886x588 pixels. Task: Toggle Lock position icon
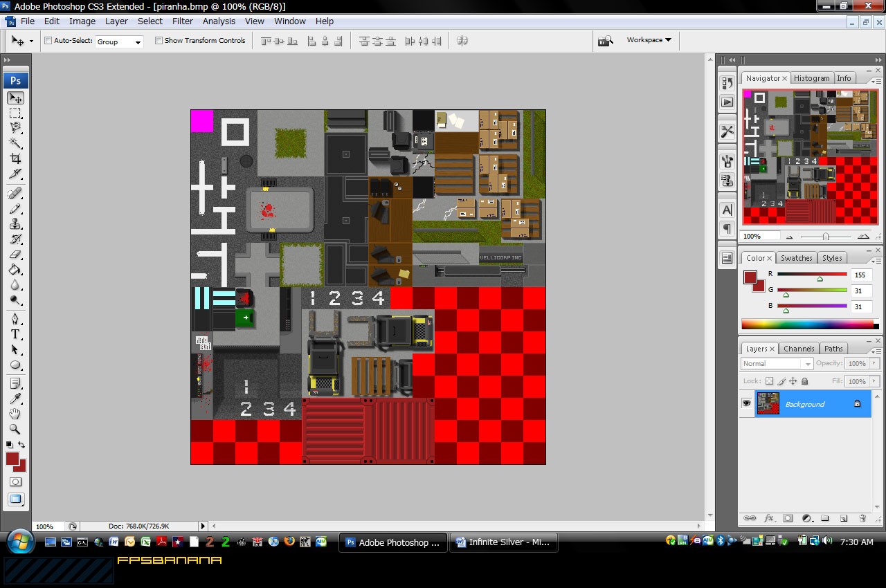(x=793, y=381)
